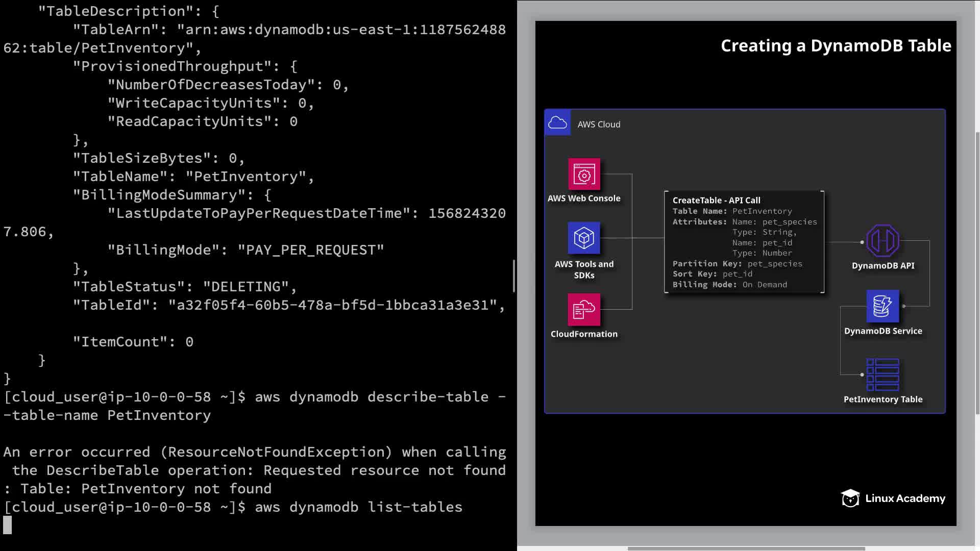Image resolution: width=980 pixels, height=551 pixels.
Task: Click the AWS Cloud icon in the diagram corner
Action: (557, 123)
